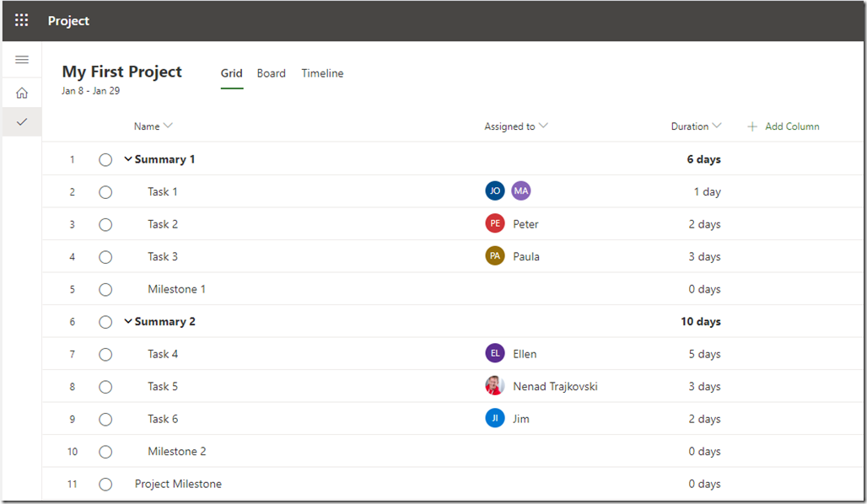The height and width of the screenshot is (504, 867).
Task: Click the plus icon beside Add Column
Action: (x=752, y=126)
